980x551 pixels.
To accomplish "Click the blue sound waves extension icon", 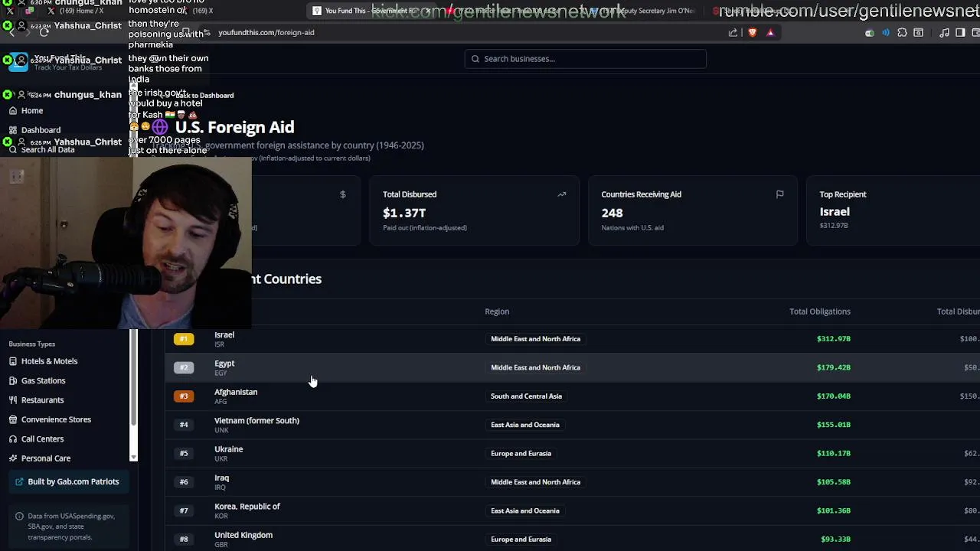I will click(x=886, y=33).
